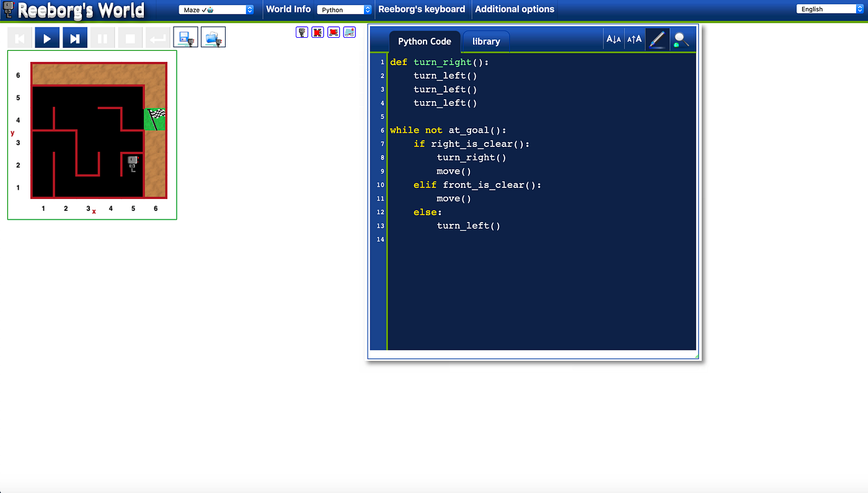Viewport: 868px width, 493px height.
Task: Open the English interface language dropdown
Action: click(828, 8)
